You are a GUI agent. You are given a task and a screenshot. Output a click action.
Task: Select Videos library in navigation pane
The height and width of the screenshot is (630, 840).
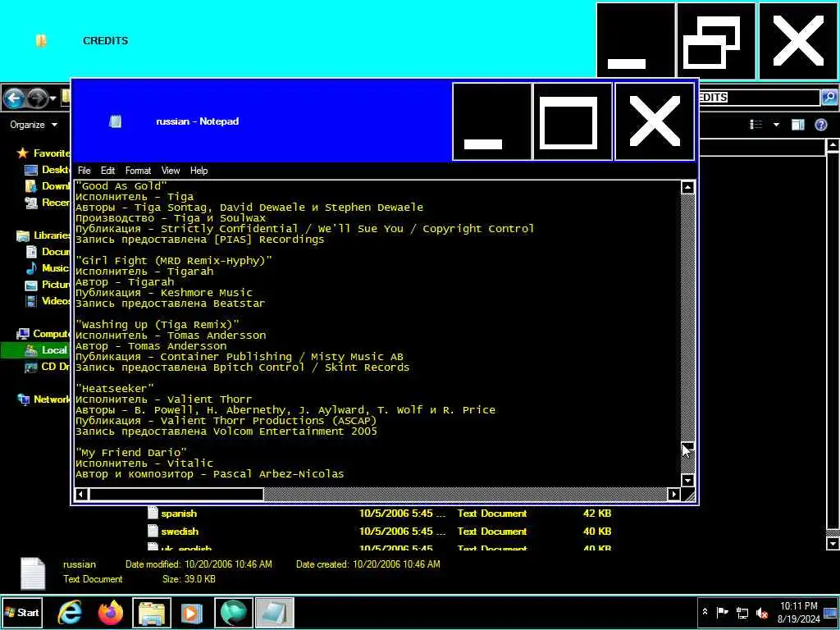(48, 301)
